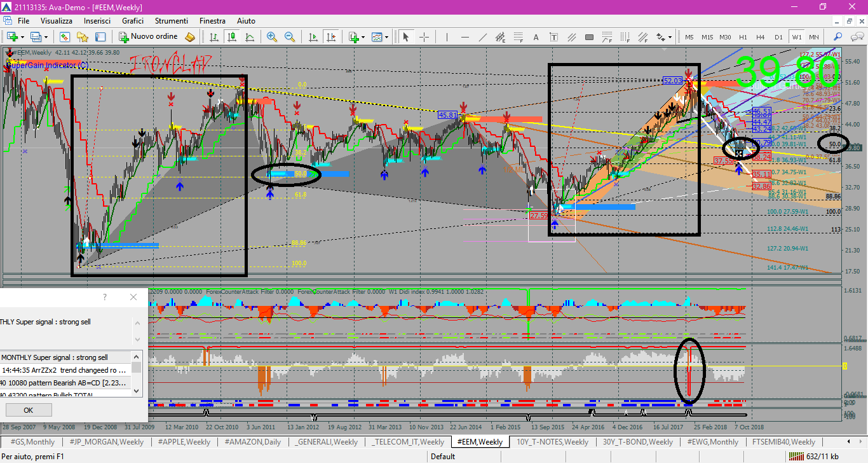
Task: Open the Visualizza menu
Action: point(57,21)
